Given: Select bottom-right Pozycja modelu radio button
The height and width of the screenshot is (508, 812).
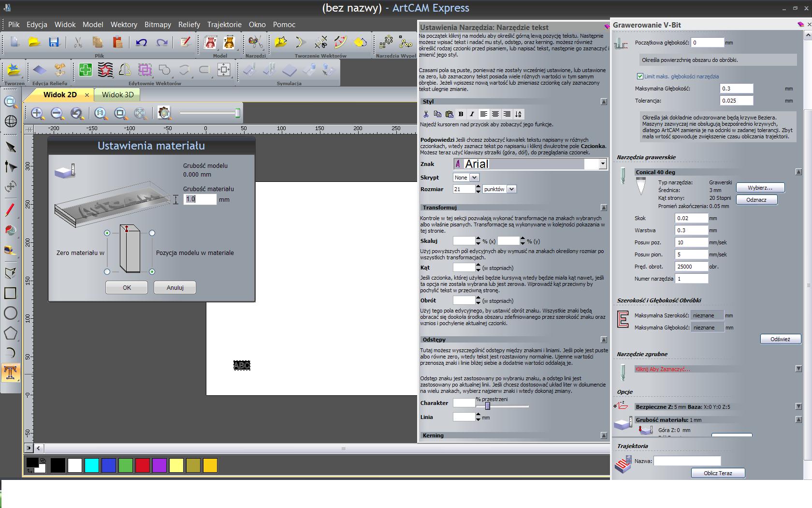Looking at the screenshot, I should pyautogui.click(x=152, y=272).
